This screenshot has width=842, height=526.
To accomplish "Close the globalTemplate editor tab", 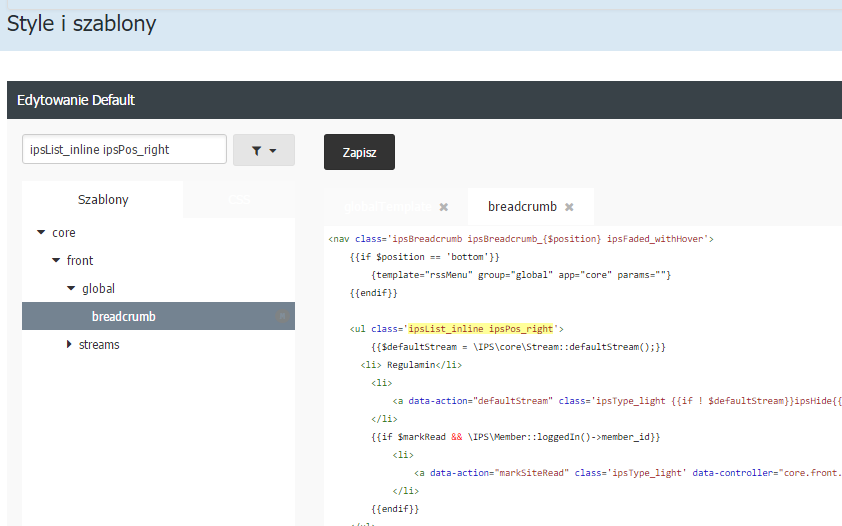I will 443,207.
